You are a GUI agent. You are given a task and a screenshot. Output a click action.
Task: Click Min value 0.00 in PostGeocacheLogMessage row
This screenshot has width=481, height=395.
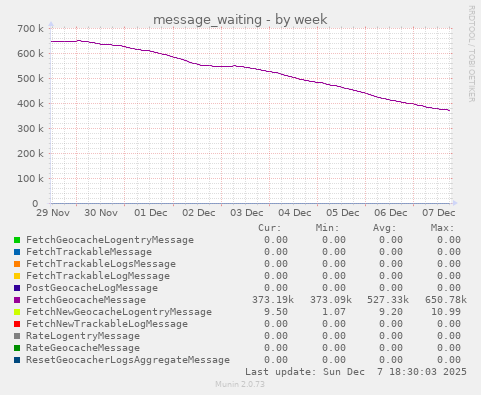point(334,288)
